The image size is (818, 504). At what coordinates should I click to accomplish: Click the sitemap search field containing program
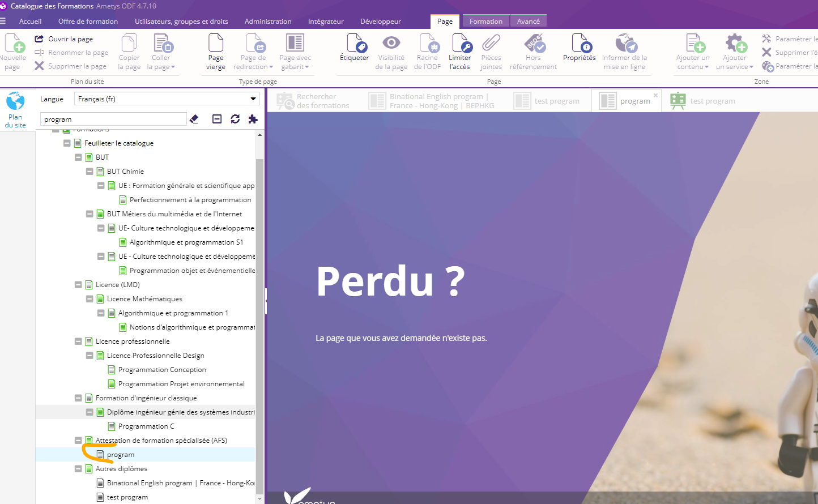click(113, 119)
